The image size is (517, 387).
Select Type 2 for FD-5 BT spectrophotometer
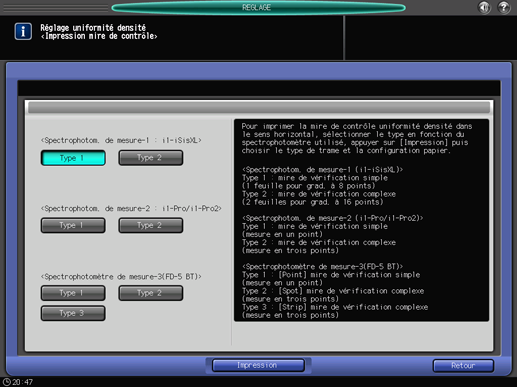(150, 293)
